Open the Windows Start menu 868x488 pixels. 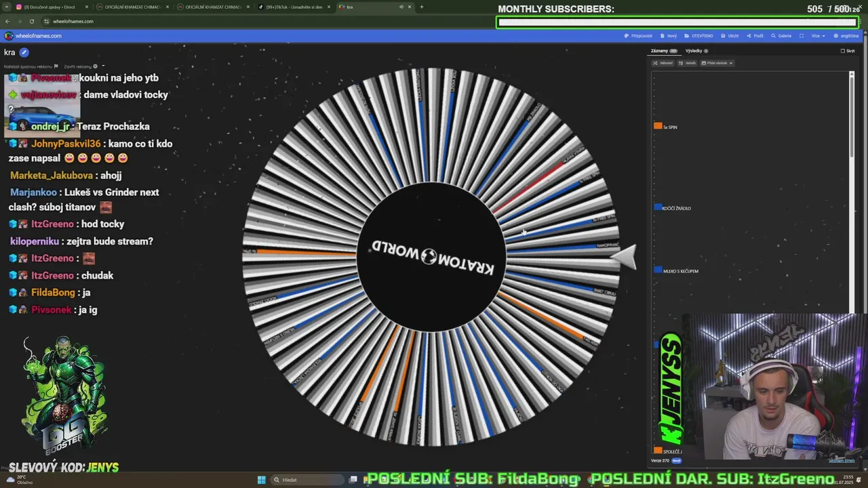261,480
